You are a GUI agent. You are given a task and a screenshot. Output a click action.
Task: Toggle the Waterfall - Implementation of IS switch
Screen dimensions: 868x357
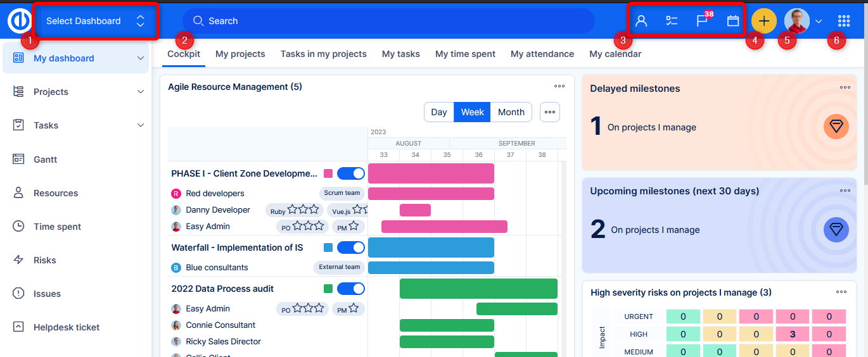(350, 247)
